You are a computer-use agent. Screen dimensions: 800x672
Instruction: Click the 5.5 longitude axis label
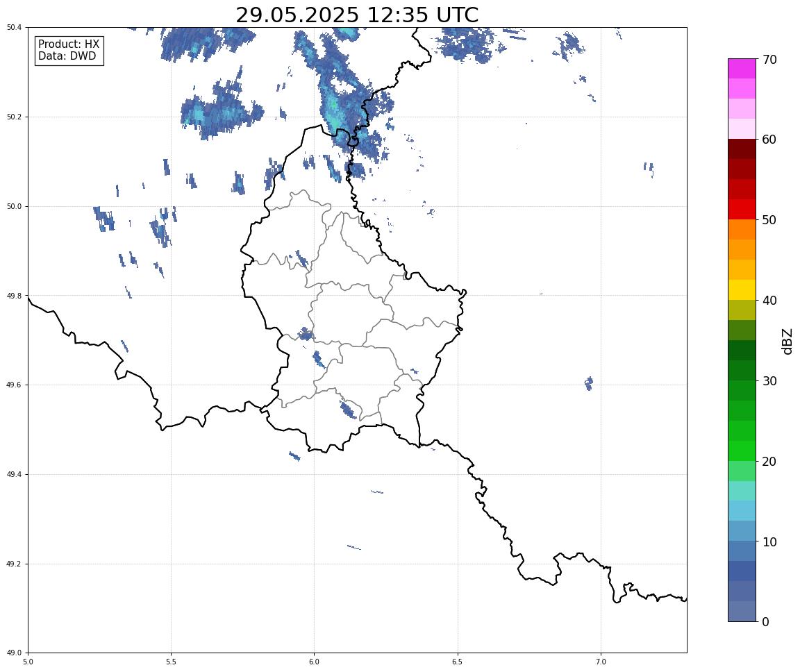click(171, 662)
